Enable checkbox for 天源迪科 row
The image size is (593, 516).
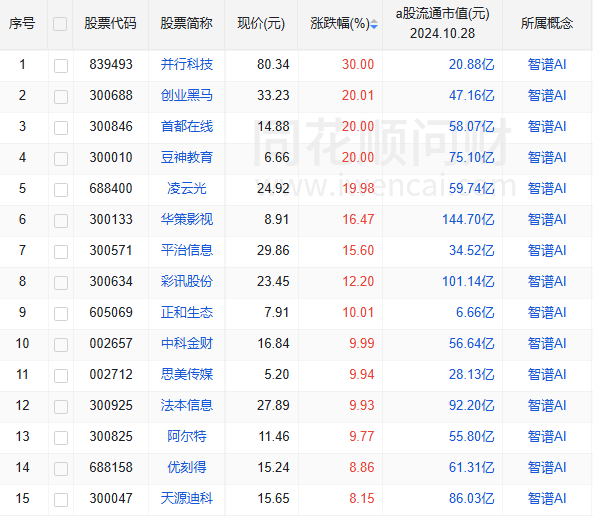click(x=61, y=500)
